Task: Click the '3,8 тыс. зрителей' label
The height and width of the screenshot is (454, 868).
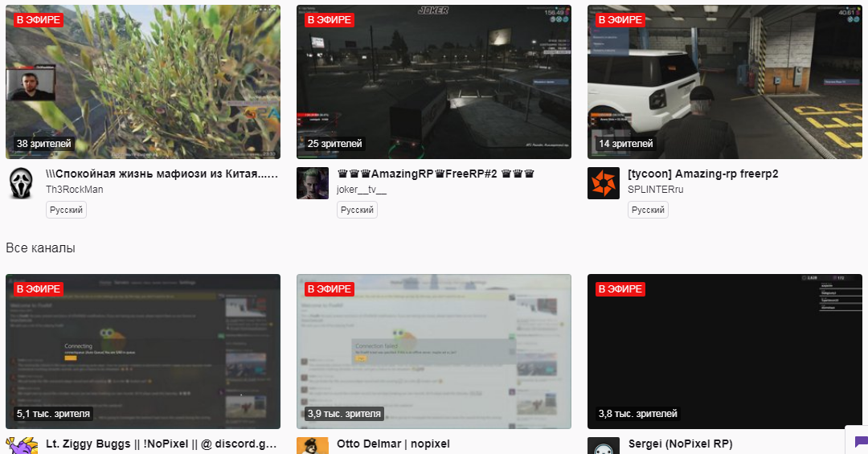Action: (637, 414)
